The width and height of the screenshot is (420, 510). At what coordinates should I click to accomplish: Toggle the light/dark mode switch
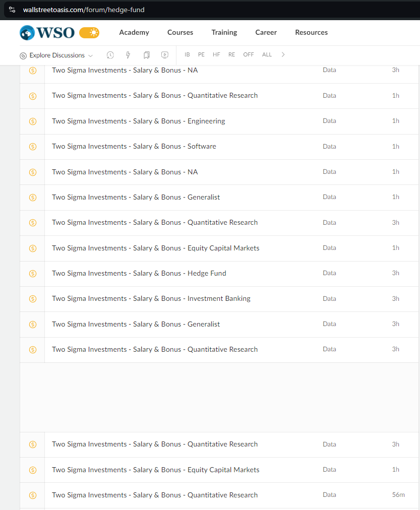(x=89, y=33)
